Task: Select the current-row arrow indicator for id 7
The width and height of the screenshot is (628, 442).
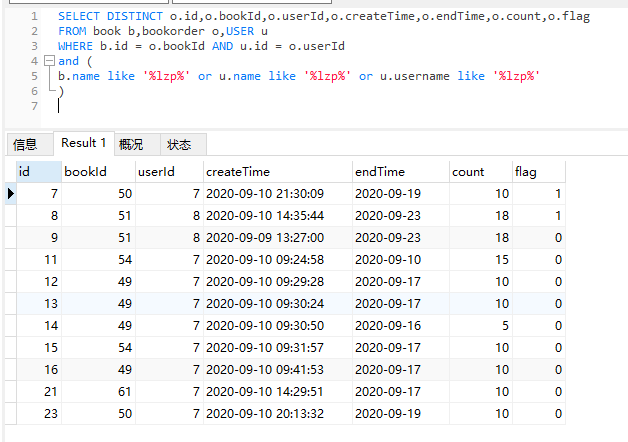Action: pos(10,194)
